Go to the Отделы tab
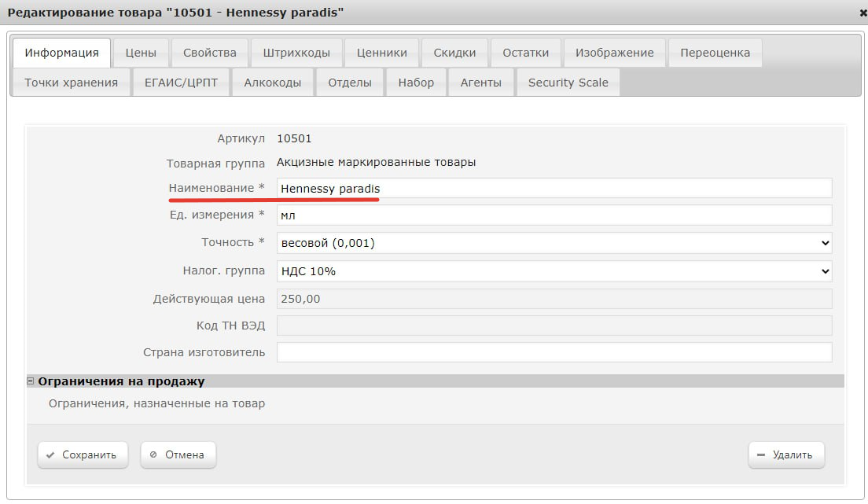 350,83
